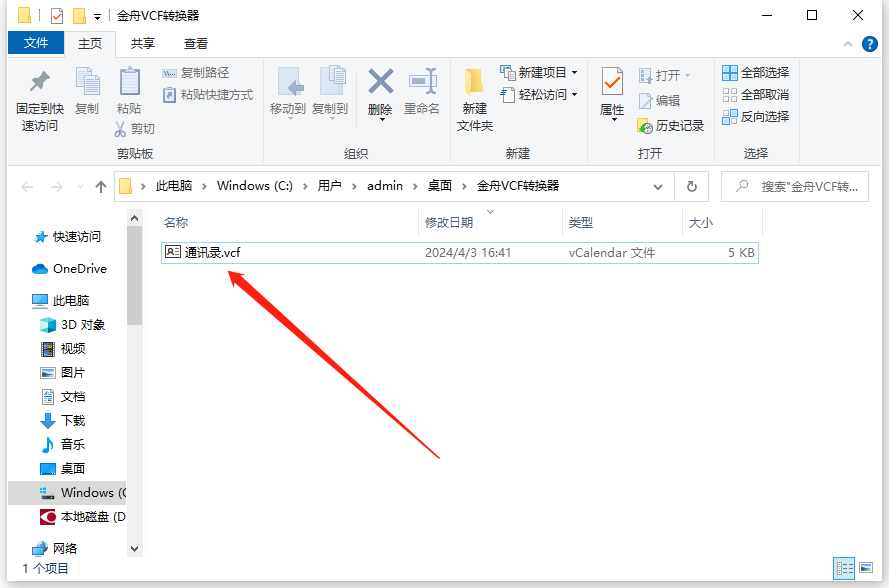Collapse the ribbon with chevron

(848, 44)
